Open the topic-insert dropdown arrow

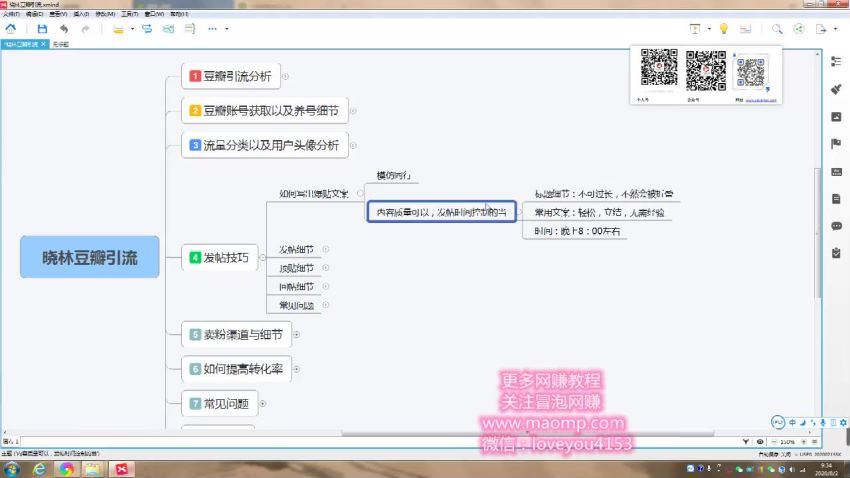click(132, 29)
